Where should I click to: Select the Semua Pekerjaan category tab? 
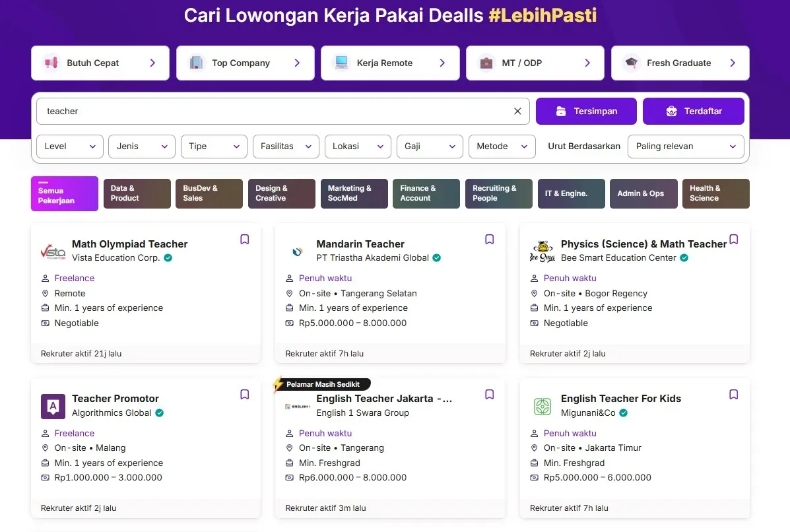click(x=65, y=194)
